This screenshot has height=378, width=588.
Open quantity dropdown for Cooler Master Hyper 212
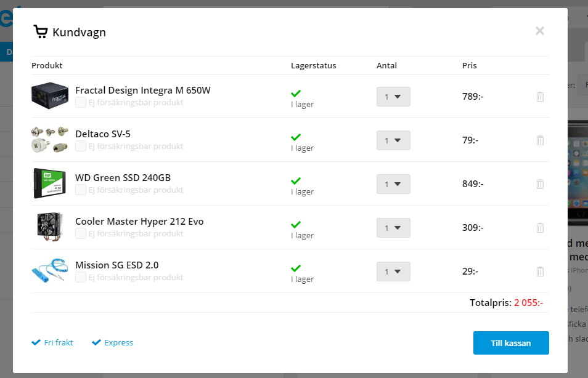[x=393, y=228]
